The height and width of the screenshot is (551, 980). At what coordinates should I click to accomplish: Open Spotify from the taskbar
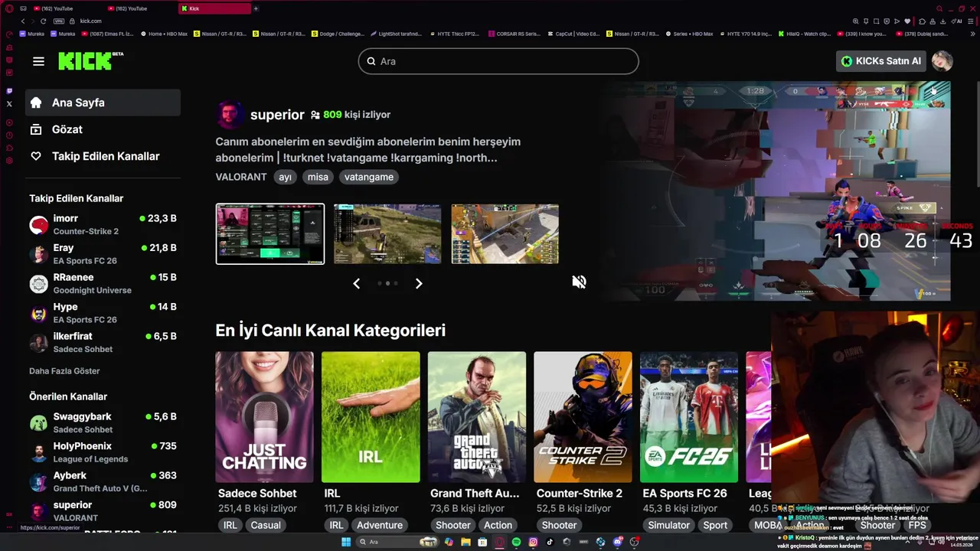tap(516, 542)
